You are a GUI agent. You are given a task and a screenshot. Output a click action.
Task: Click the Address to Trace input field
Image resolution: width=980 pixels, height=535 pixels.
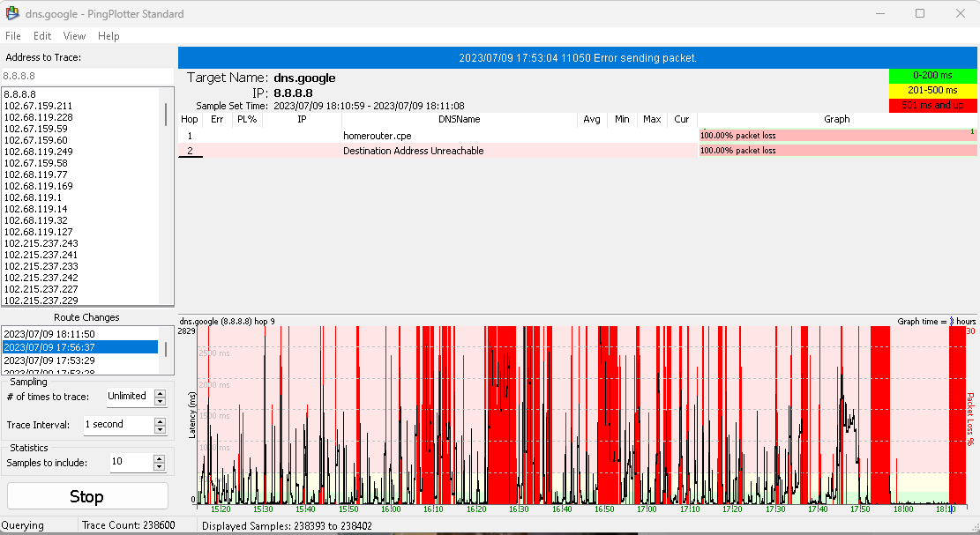(86, 76)
